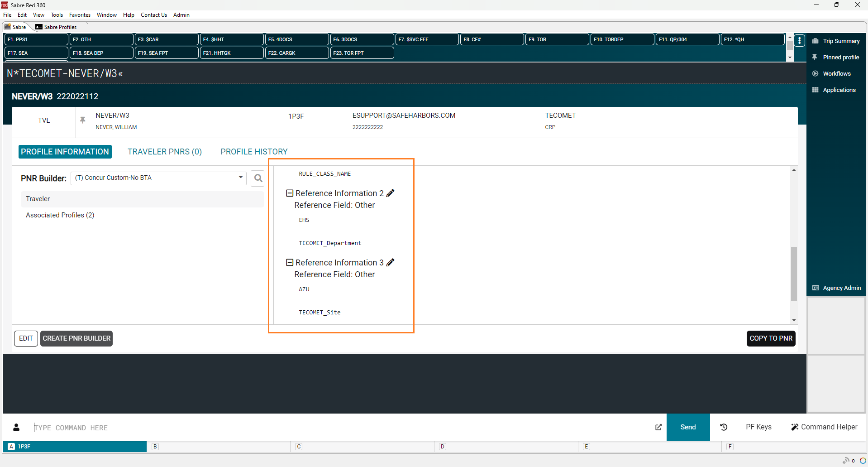868x467 pixels.
Task: Click the Sabre Red 360 title bar logo
Action: coord(5,5)
